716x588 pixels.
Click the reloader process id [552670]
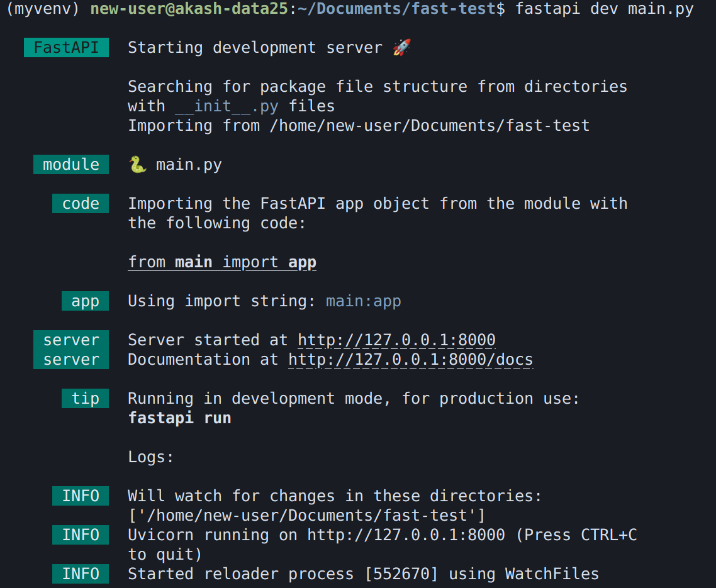(x=401, y=574)
